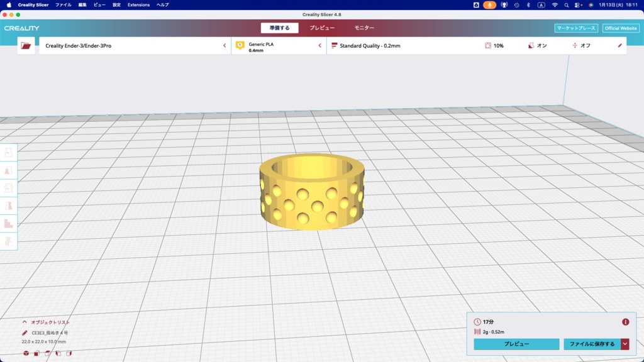The width and height of the screenshot is (644, 362).
Task: Select the Scale tool in left toolbar
Action: pyautogui.click(x=9, y=170)
